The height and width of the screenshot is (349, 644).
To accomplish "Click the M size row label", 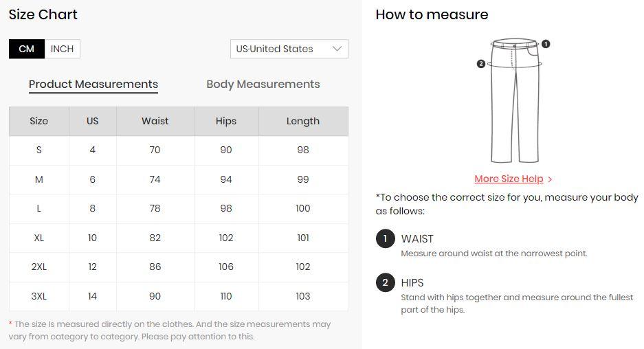I will [39, 179].
